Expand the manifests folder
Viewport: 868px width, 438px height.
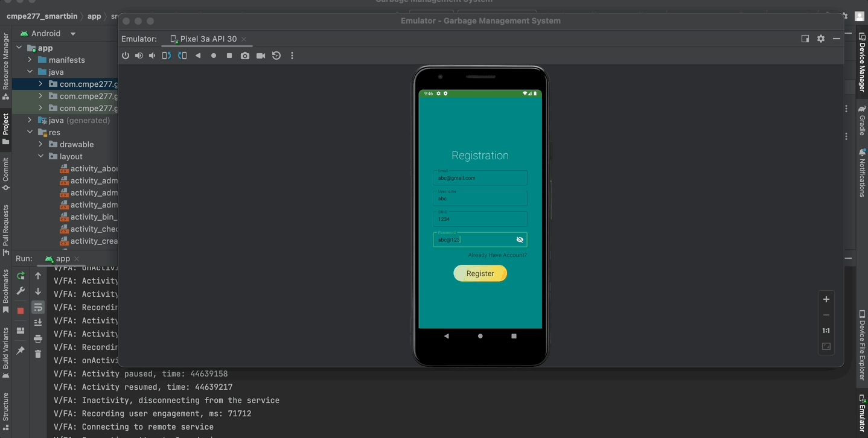[x=30, y=60]
